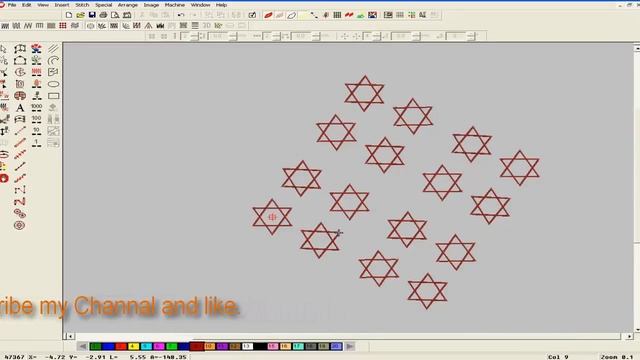Select white color 13 swatch
640x360 pixels.
point(247,346)
